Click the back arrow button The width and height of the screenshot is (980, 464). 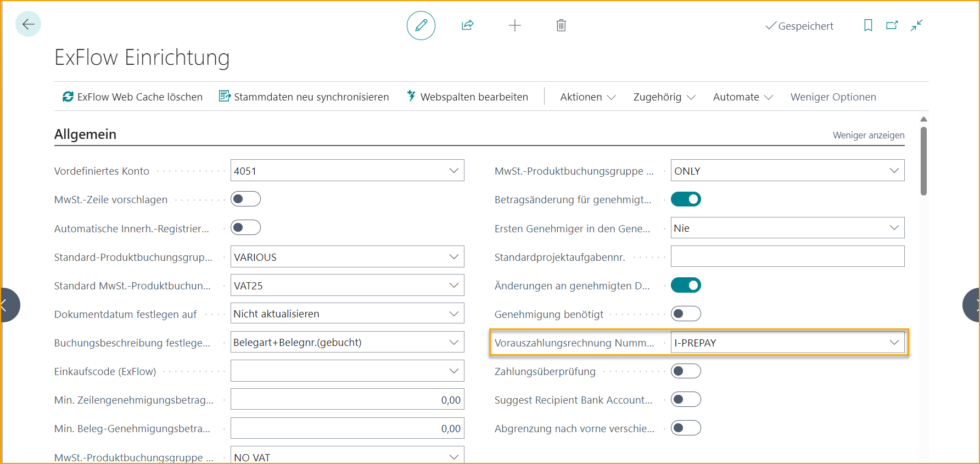point(28,24)
